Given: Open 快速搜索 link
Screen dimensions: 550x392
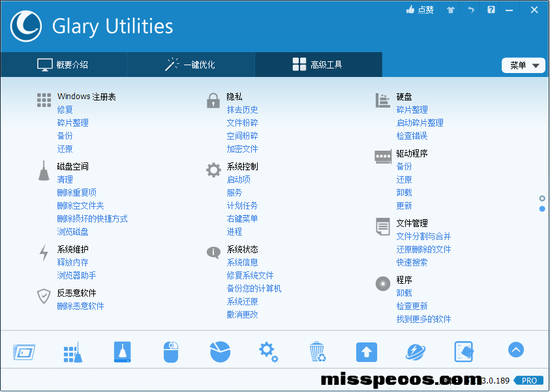Looking at the screenshot, I should (412, 262).
